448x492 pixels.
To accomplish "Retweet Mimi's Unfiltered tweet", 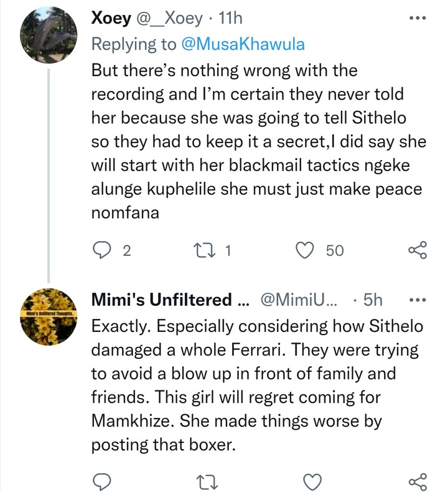I will point(207,482).
